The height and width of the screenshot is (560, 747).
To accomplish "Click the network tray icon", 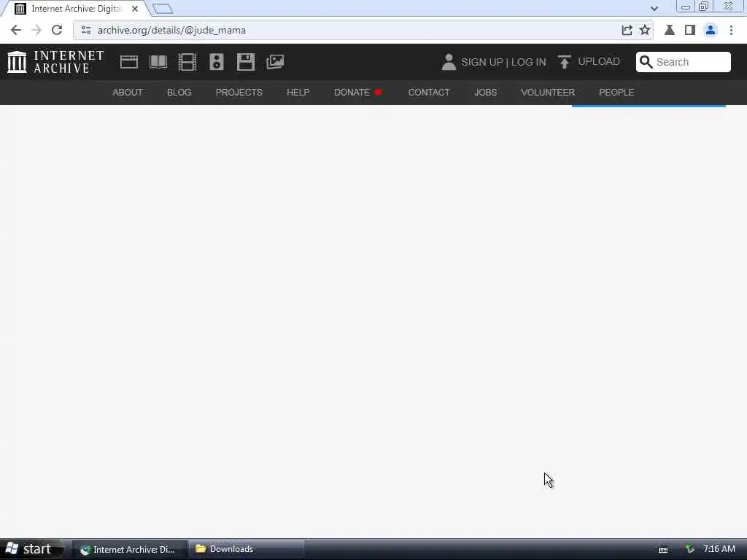I will [690, 549].
